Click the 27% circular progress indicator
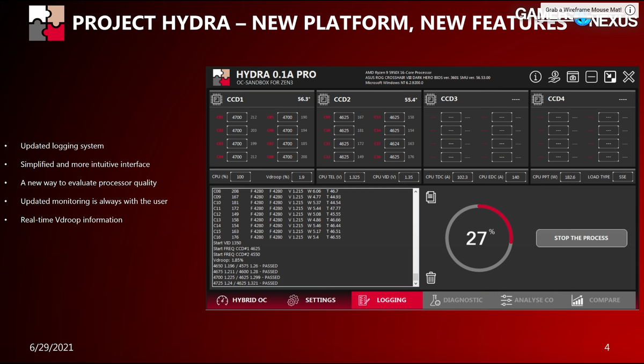Screen dimensions: 644x364 [480, 237]
